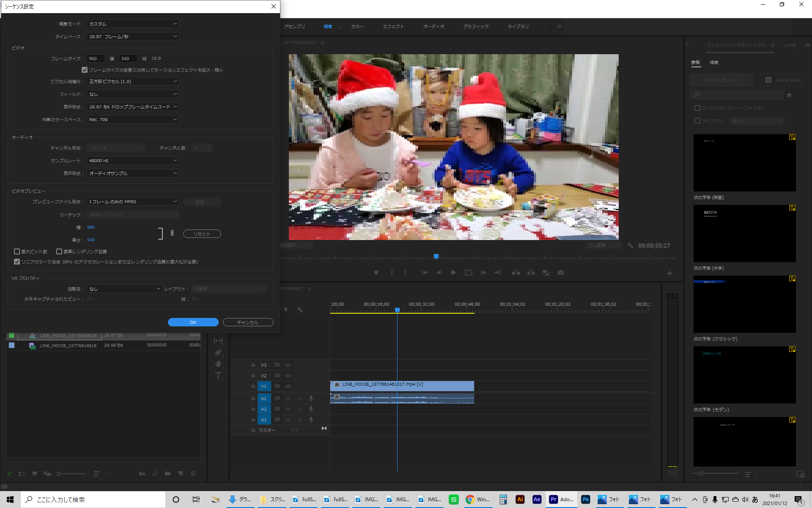Image resolution: width=812 pixels, height=508 pixels.
Task: Select the 次の予告 (映画) template thumbnail
Action: tap(744, 163)
